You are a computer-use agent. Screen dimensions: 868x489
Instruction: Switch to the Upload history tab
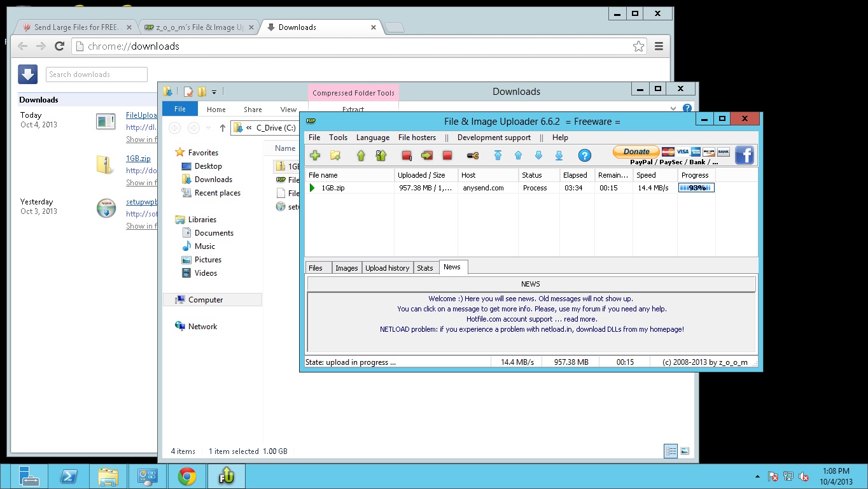coord(387,268)
